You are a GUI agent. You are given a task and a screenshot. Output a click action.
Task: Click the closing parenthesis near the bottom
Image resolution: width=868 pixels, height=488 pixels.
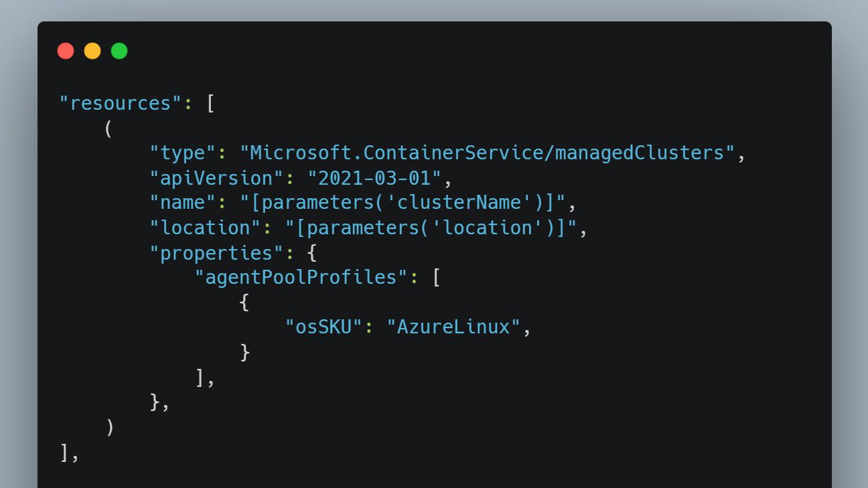[x=108, y=428]
